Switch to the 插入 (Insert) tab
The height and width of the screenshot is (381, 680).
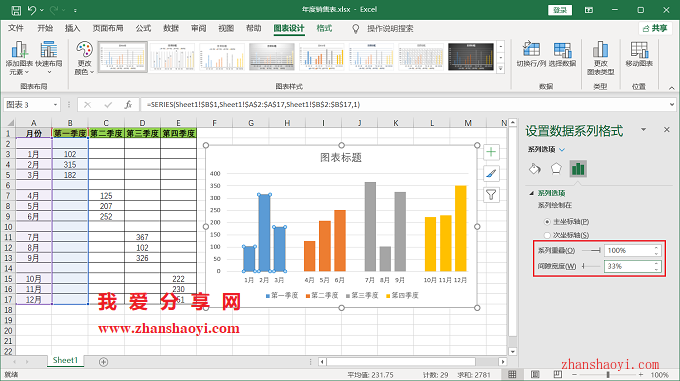(72, 28)
